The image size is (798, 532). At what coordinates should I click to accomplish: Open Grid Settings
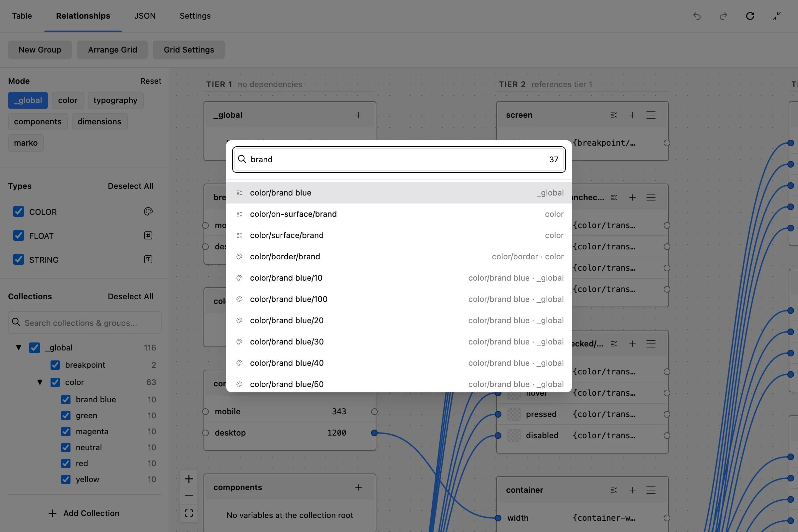point(189,50)
